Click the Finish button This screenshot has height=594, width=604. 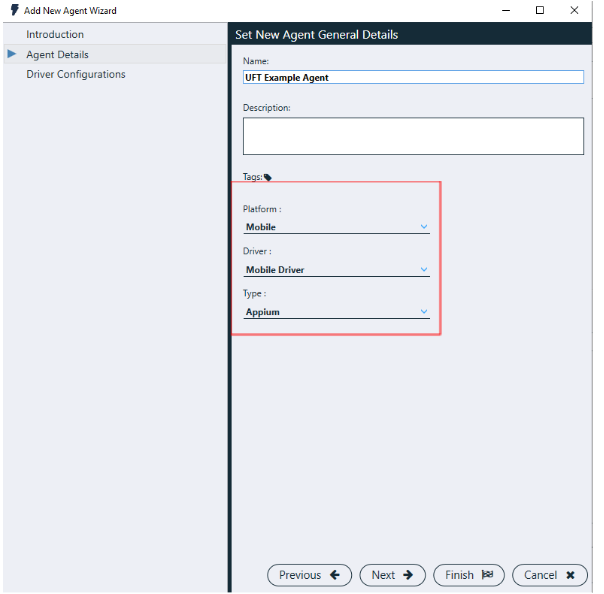(x=469, y=575)
